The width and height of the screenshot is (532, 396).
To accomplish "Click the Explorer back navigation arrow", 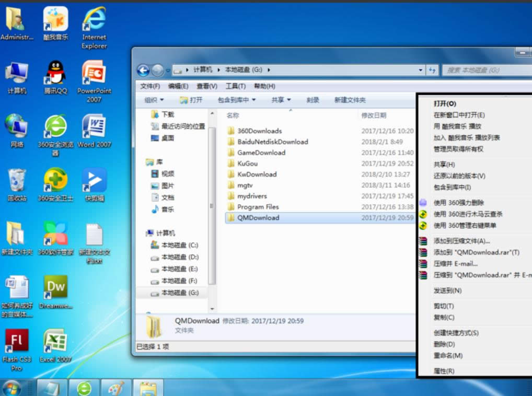I will pos(143,70).
